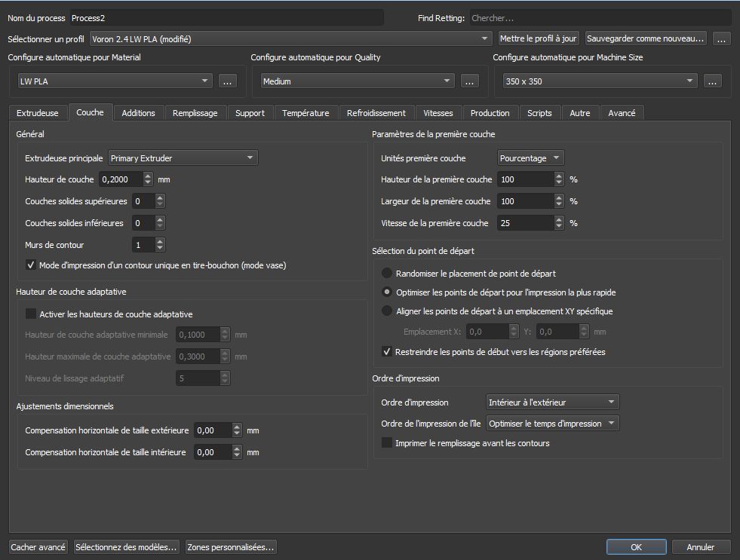Click the Vitesse de la première couche field
The image size is (740, 560).
526,222
